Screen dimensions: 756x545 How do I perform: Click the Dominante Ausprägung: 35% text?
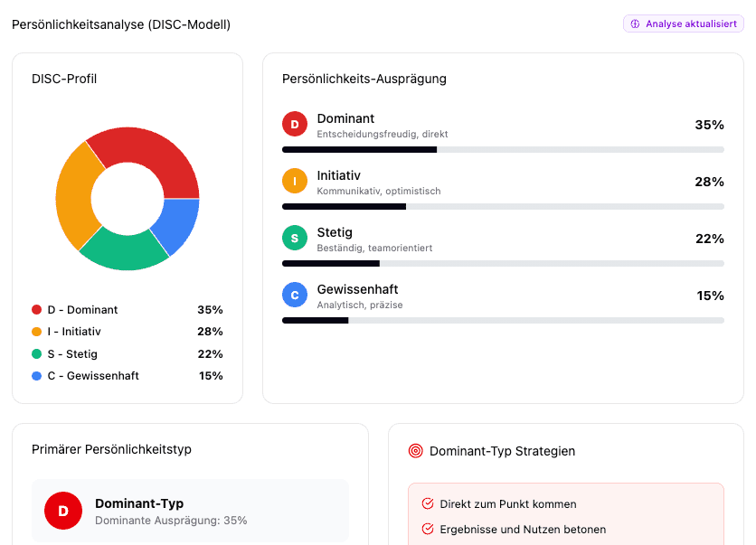(x=171, y=521)
